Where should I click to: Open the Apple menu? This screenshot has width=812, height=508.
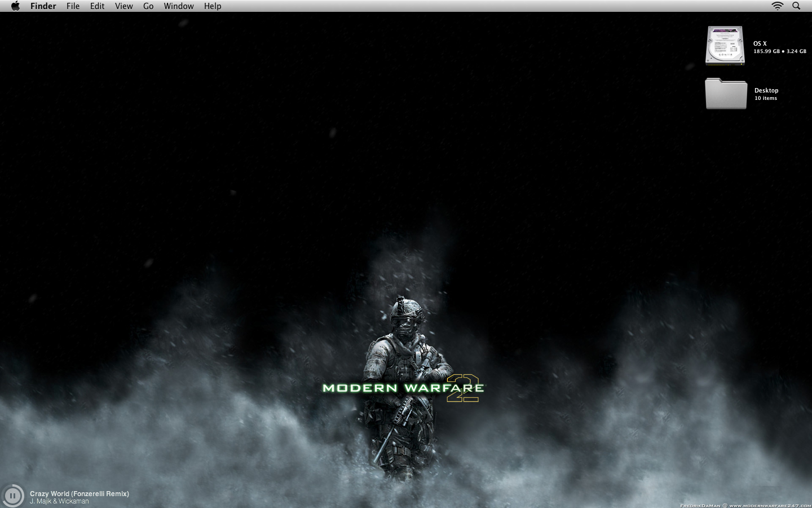tap(15, 6)
